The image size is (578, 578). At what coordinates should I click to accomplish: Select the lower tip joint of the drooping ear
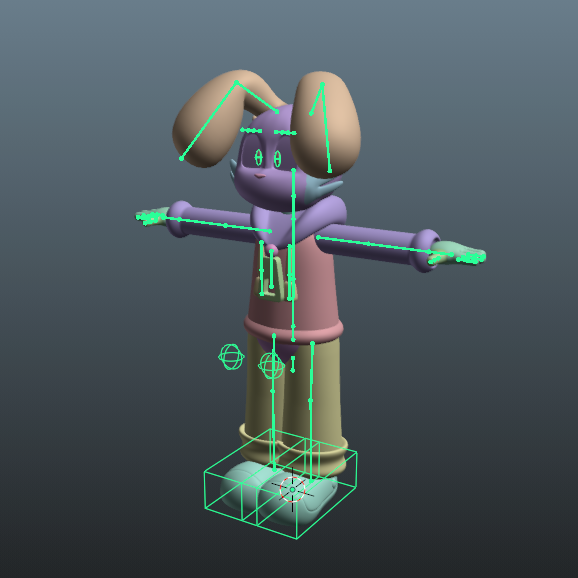(x=330, y=171)
